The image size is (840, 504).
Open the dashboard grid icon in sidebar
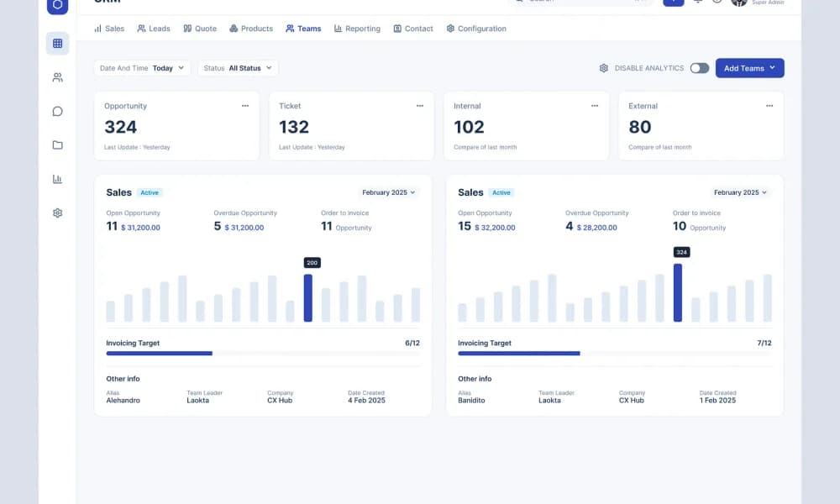[x=57, y=44]
